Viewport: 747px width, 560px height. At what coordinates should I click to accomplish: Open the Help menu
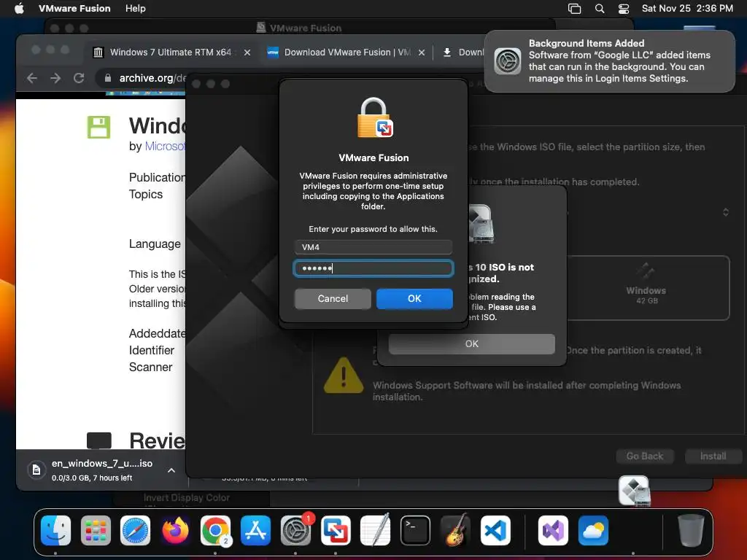pos(135,9)
